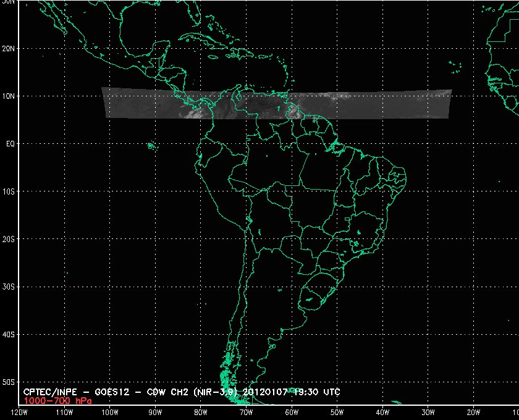
Task: Click the 20N latitude label
Action: pos(9,49)
